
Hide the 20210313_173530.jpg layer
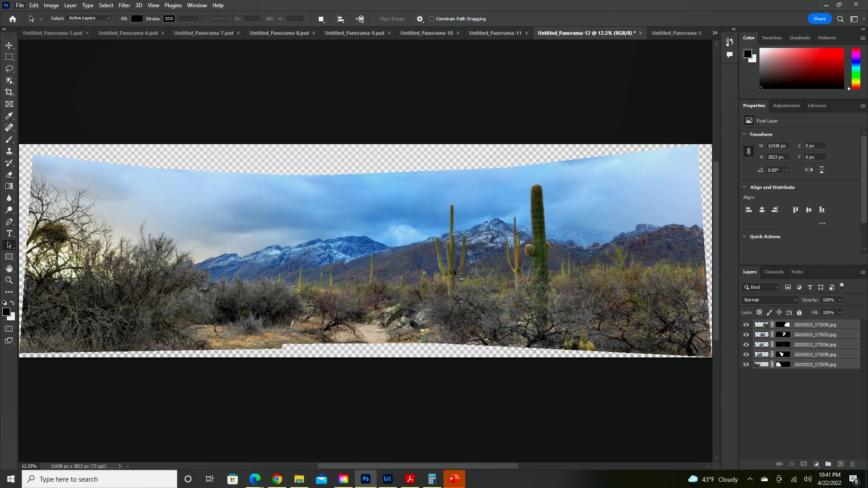pyautogui.click(x=746, y=324)
